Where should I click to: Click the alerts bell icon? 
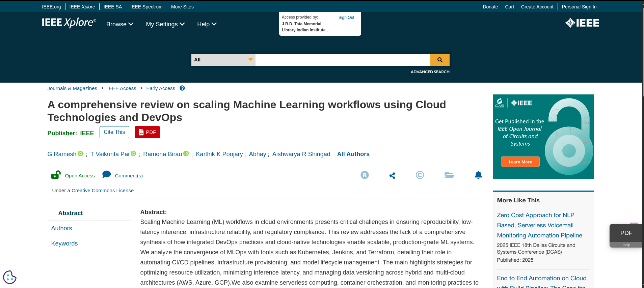[478, 175]
